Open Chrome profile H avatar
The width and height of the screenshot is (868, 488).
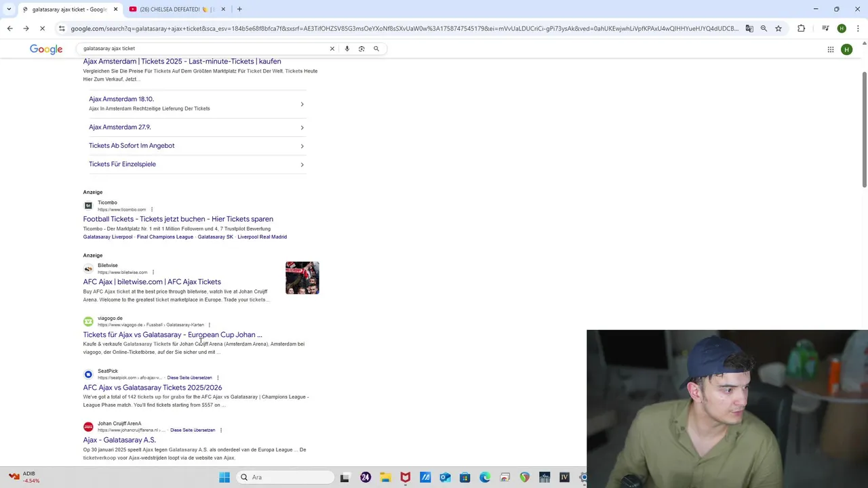[x=842, y=28]
